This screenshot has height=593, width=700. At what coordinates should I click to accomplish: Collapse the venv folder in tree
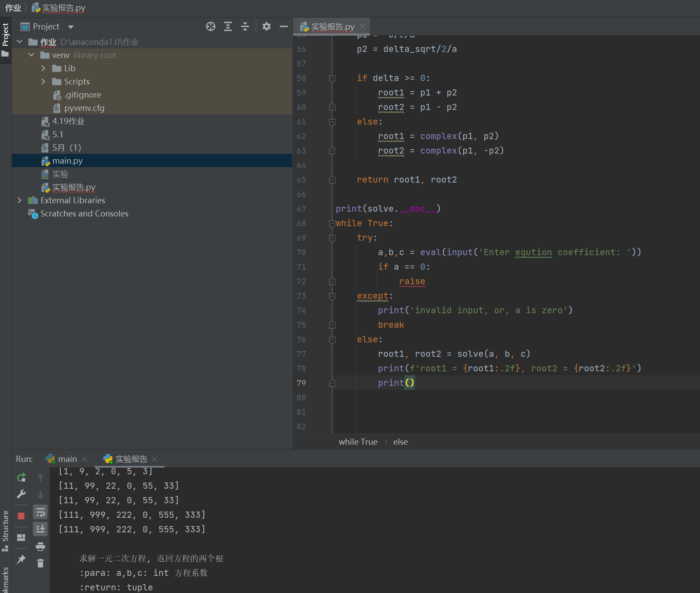click(x=31, y=55)
